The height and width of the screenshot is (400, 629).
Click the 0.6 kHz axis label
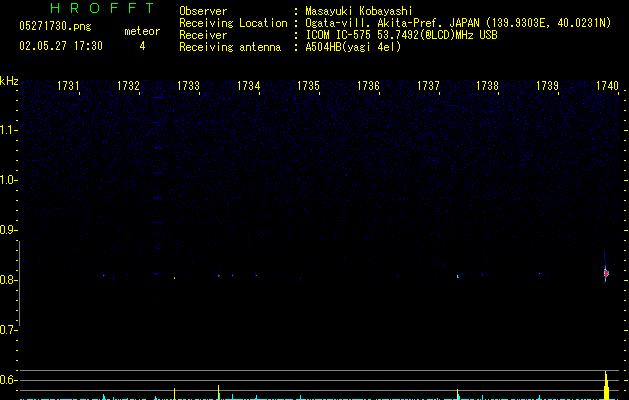coord(8,380)
